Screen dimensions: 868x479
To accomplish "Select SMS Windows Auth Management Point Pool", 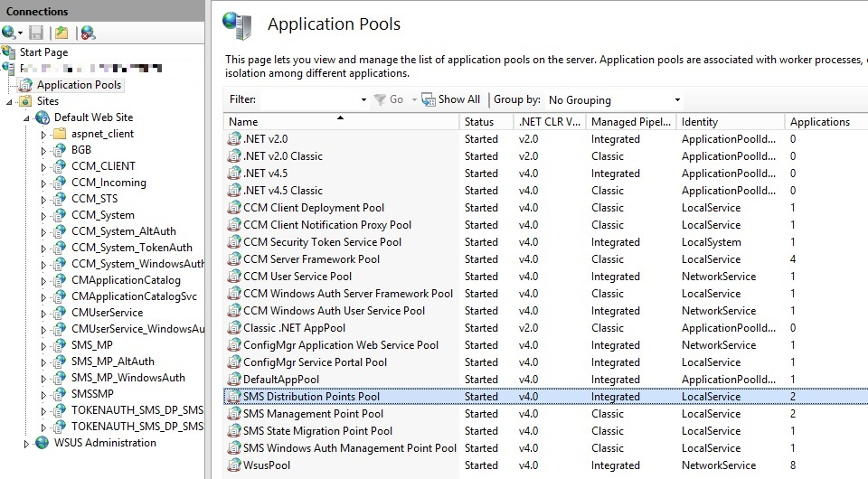I will [x=546, y=448].
